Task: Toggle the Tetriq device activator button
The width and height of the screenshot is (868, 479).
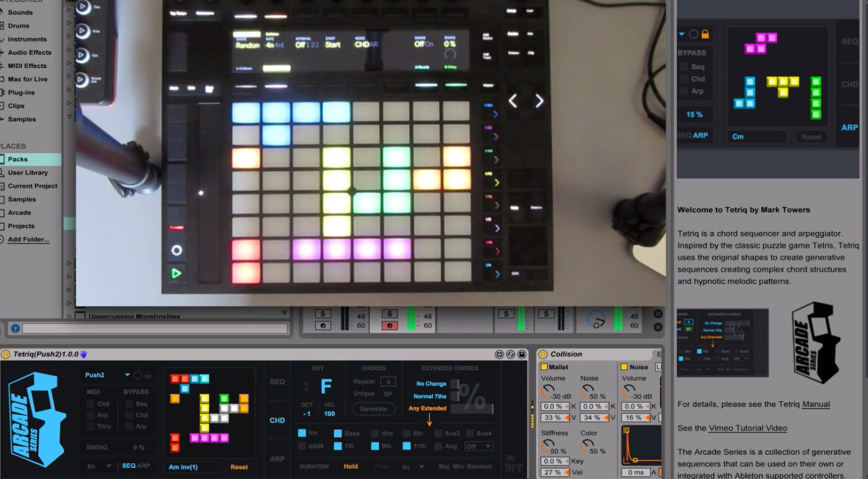Action: 6,354
